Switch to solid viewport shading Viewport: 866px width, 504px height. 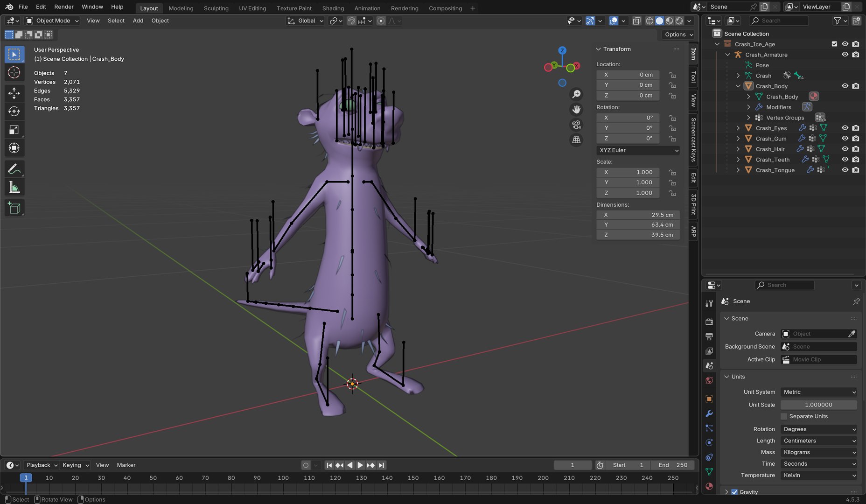click(659, 21)
